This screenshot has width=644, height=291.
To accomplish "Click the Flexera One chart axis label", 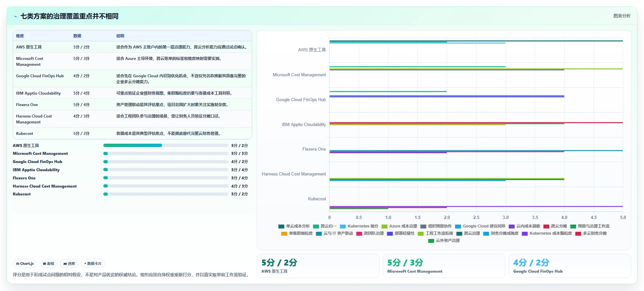I will (x=314, y=149).
